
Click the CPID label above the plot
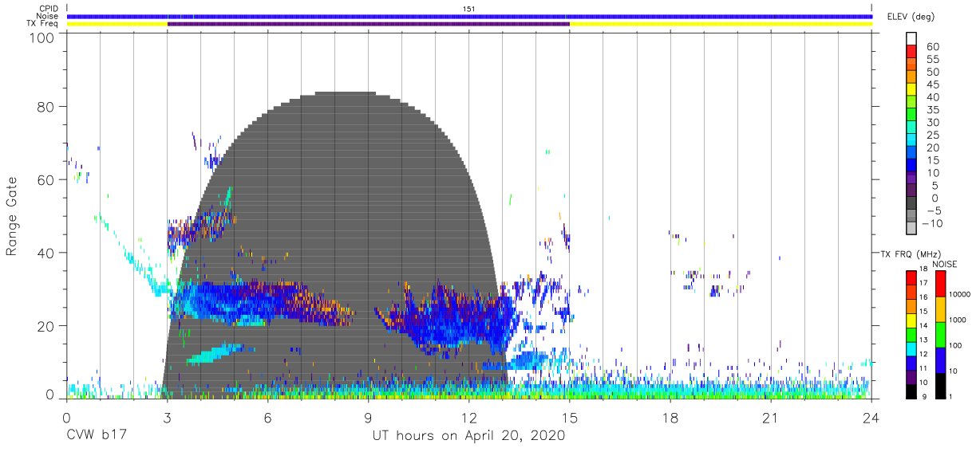[47, 8]
